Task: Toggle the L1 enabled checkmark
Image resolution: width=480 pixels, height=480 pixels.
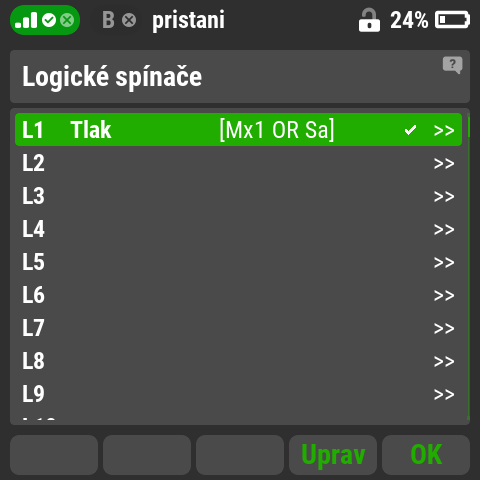Action: pyautogui.click(x=410, y=130)
